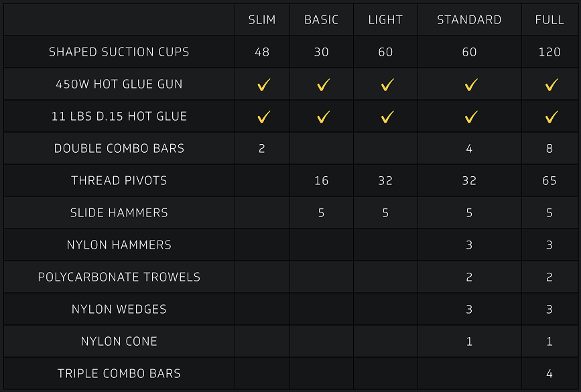
Task: Click the 16 thread pivots value under BASIC
Action: click(x=321, y=180)
